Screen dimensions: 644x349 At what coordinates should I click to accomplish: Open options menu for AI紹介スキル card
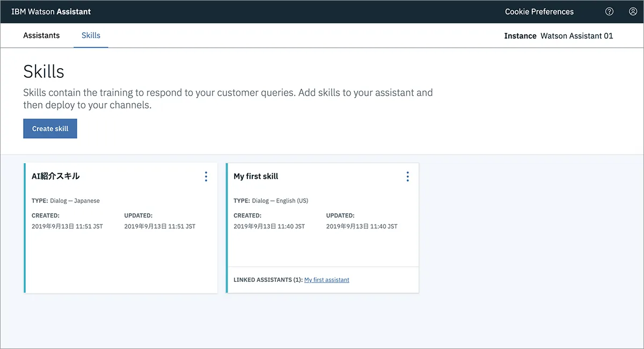[x=206, y=177]
